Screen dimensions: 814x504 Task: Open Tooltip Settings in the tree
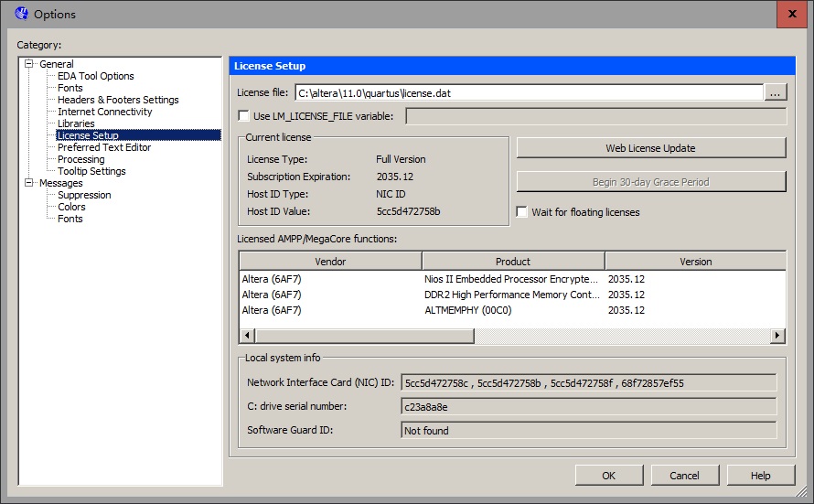click(91, 171)
